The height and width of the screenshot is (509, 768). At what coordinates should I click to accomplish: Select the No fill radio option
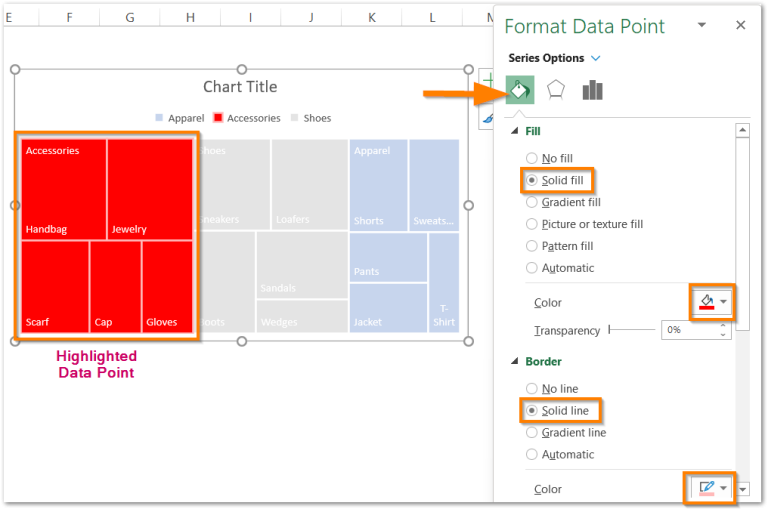(531, 158)
